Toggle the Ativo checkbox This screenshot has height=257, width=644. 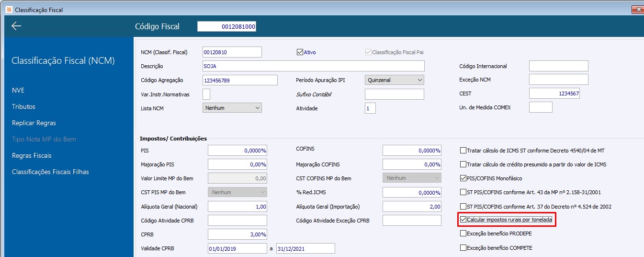tap(300, 52)
